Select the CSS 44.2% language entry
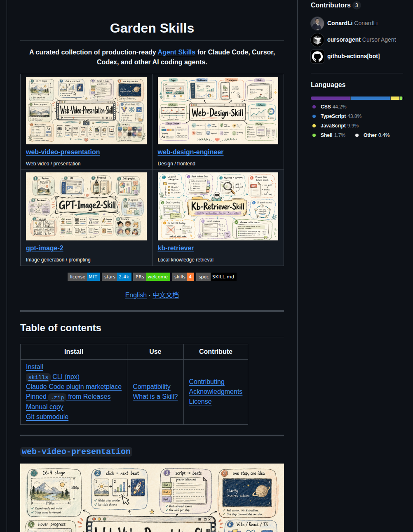The width and height of the screenshot is (413, 532). [329, 107]
